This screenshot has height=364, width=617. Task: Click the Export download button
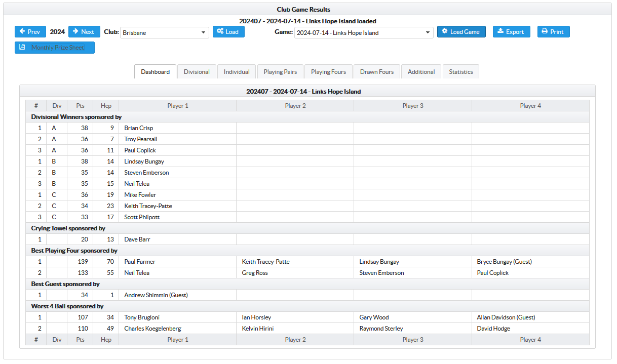coord(511,32)
